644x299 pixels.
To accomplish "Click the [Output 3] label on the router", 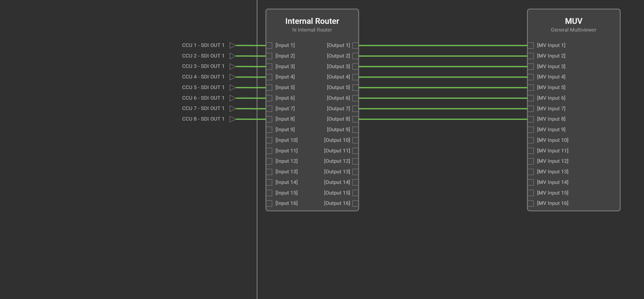I will click(x=338, y=66).
